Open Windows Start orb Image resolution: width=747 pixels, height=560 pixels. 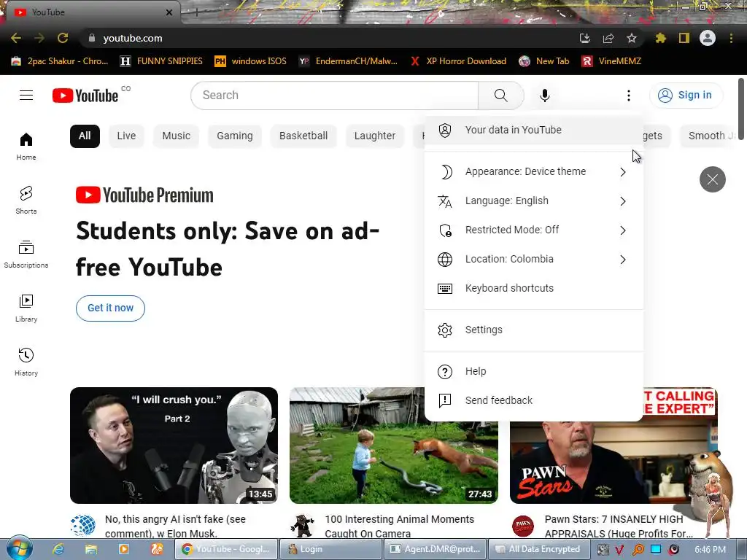pyautogui.click(x=18, y=548)
